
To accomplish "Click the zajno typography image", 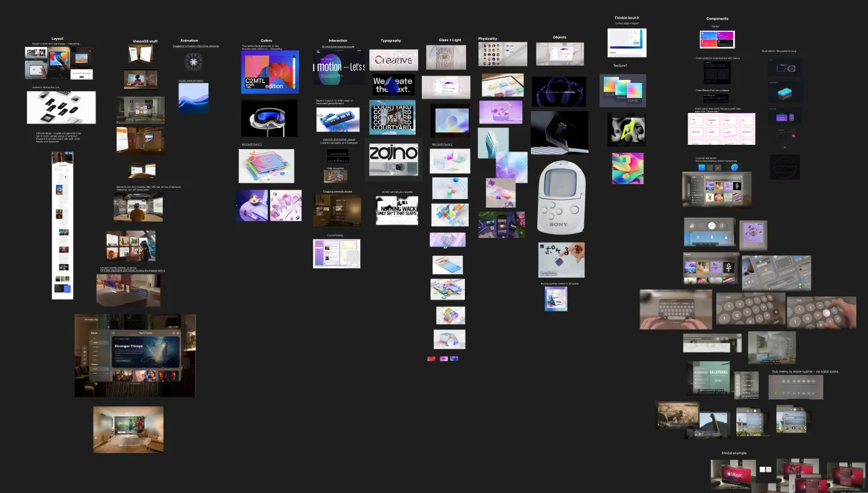I will [393, 159].
